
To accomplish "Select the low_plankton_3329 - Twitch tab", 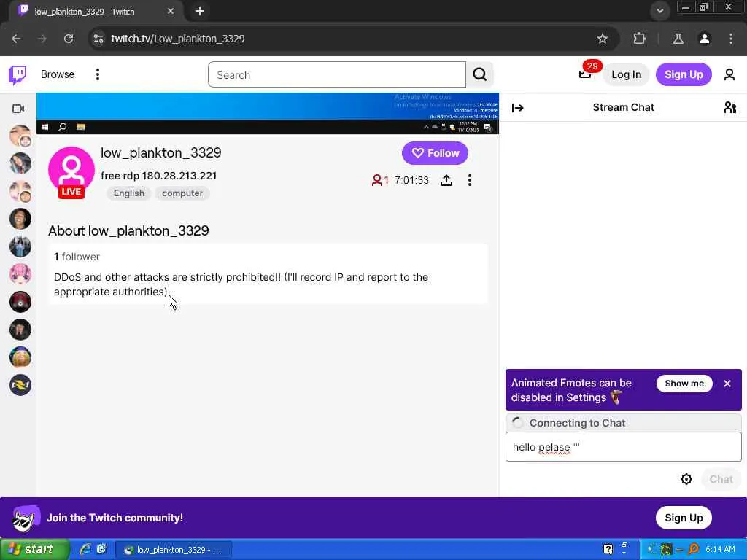I will [97, 11].
